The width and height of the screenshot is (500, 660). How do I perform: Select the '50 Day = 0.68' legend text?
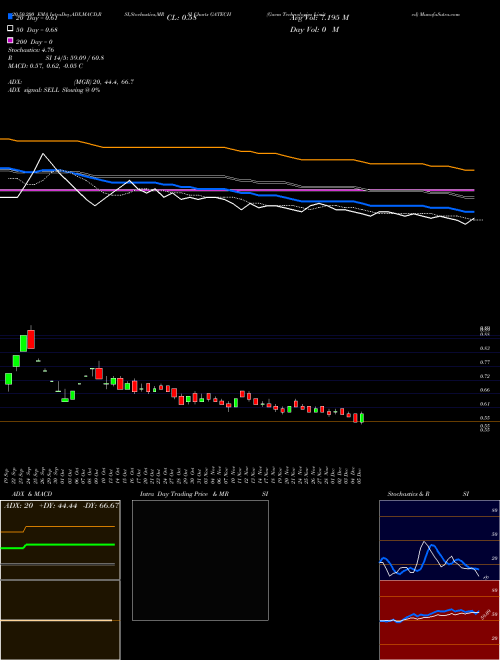(x=37, y=30)
